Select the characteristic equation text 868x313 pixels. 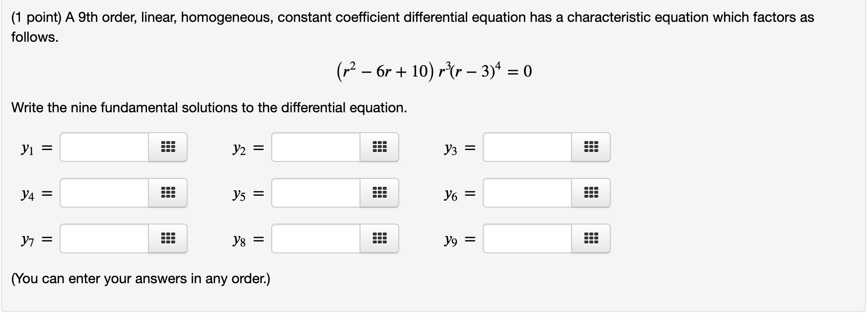434,71
